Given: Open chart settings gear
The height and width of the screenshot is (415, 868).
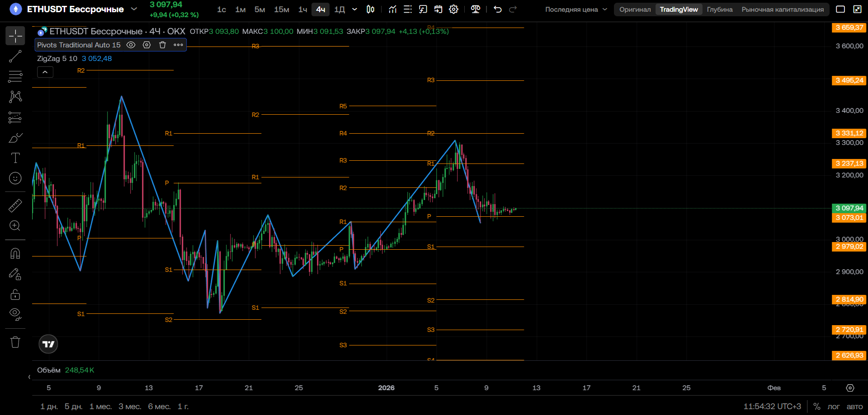Looking at the screenshot, I should [x=454, y=9].
